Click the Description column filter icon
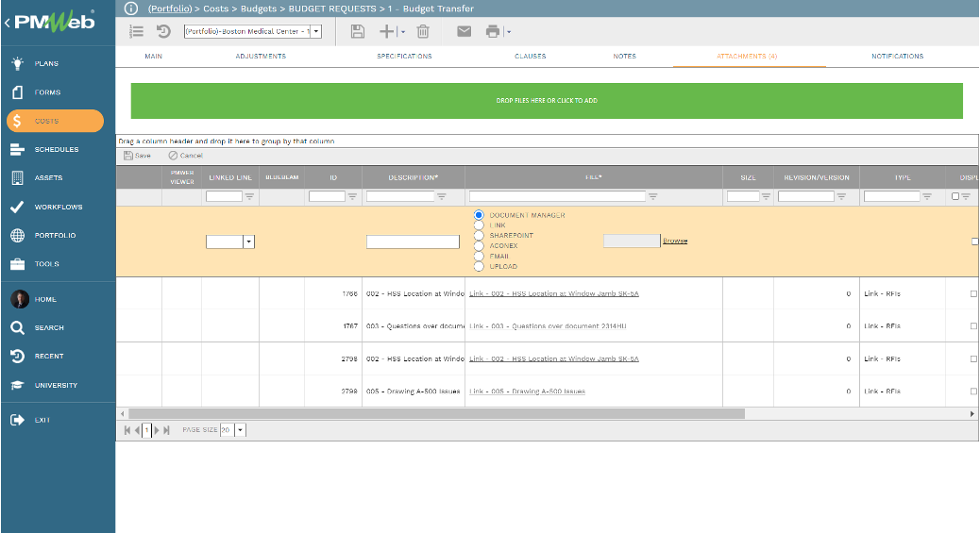980x533 pixels. [x=442, y=196]
